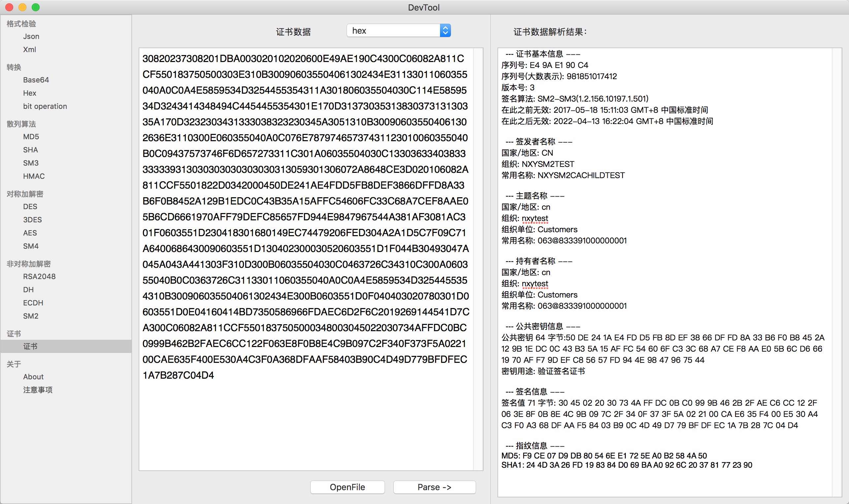Viewport: 849px width, 504px height.
Task: Select bit operation in sidebar
Action: point(45,106)
